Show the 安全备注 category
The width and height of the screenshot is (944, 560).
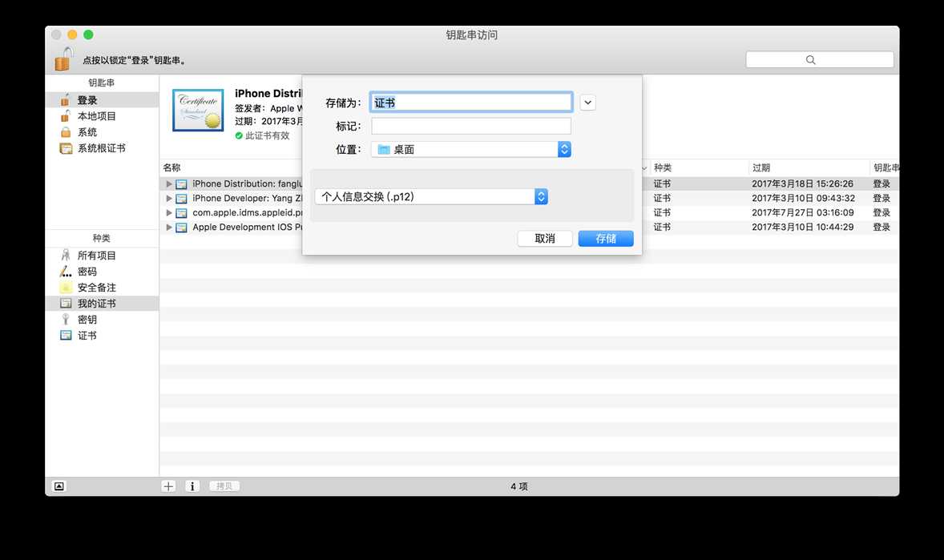(x=102, y=288)
